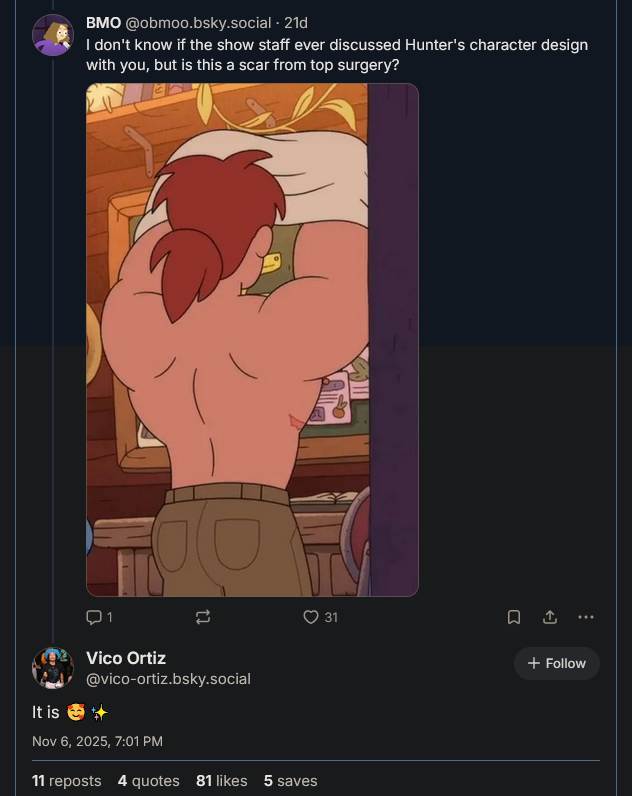Open the @obmoo.bsky.social handle

(x=198, y=23)
